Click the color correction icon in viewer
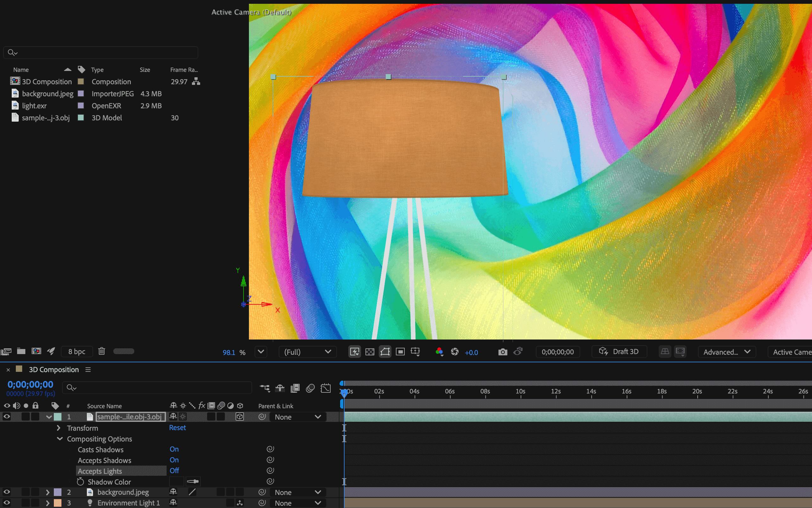 tap(439, 352)
